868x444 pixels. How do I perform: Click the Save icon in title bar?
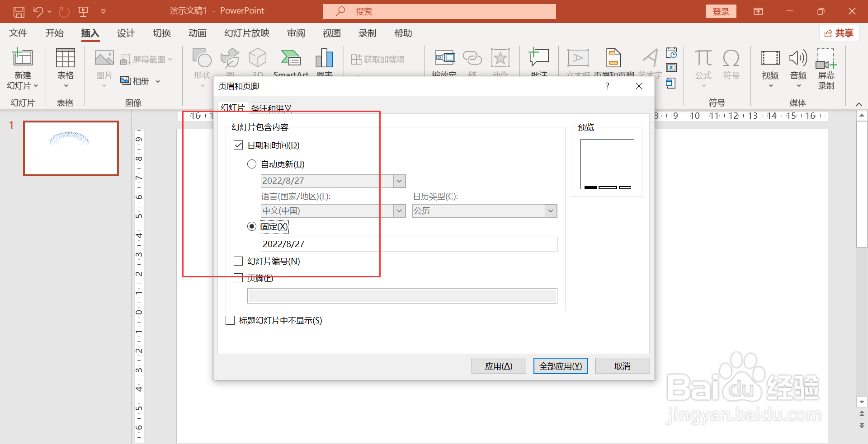(19, 12)
